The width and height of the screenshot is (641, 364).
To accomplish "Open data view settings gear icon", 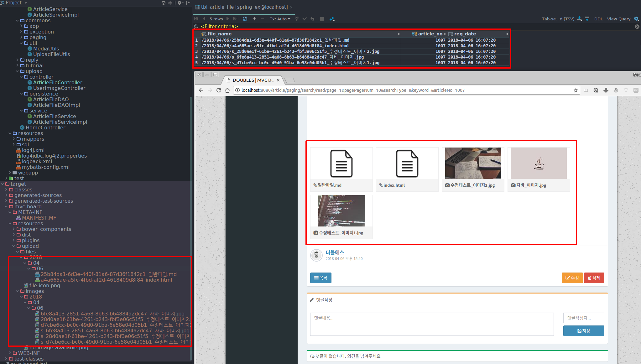I will (636, 19).
